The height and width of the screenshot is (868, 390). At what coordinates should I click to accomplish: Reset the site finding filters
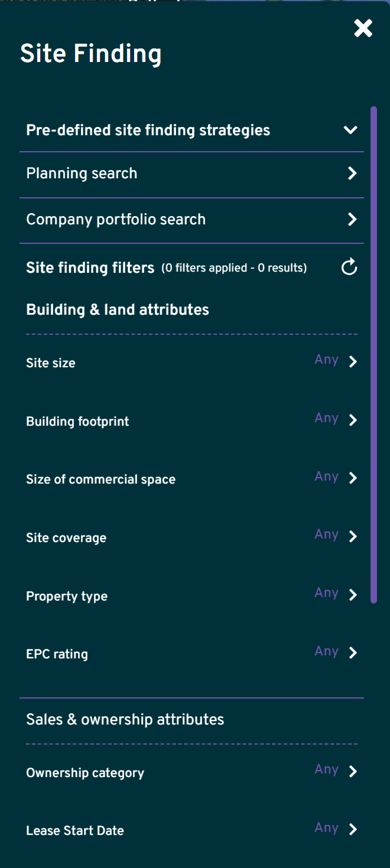350,267
